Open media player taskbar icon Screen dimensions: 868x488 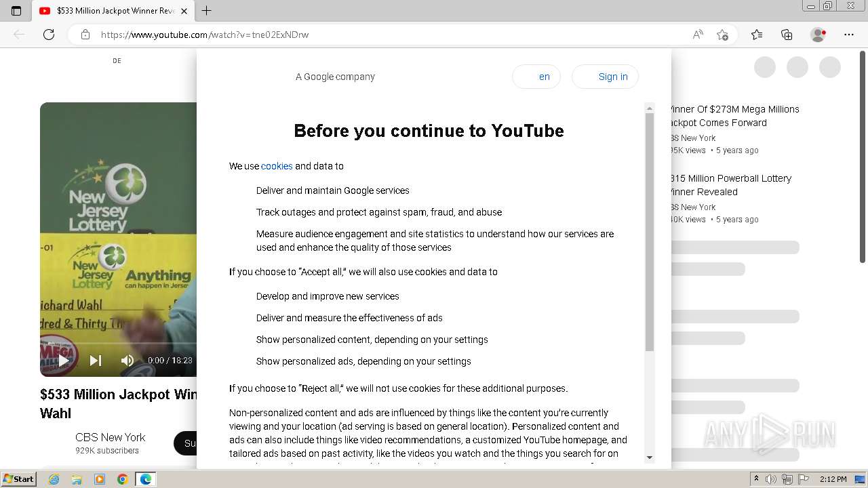tap(100, 479)
